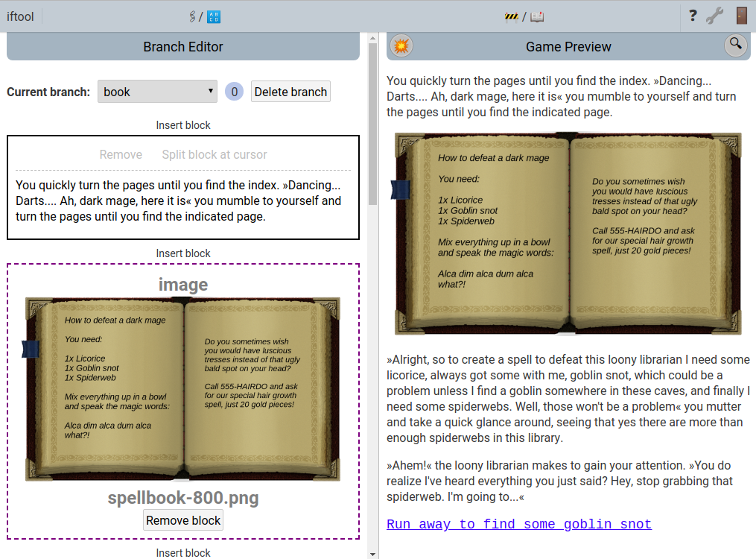Click the Run away to find some goblin snot link
This screenshot has width=756, height=559.
tap(519, 524)
